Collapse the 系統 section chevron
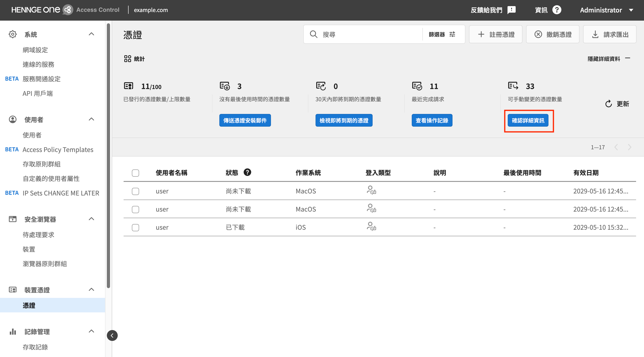Screen dimensions: 644x357 (x=91, y=34)
